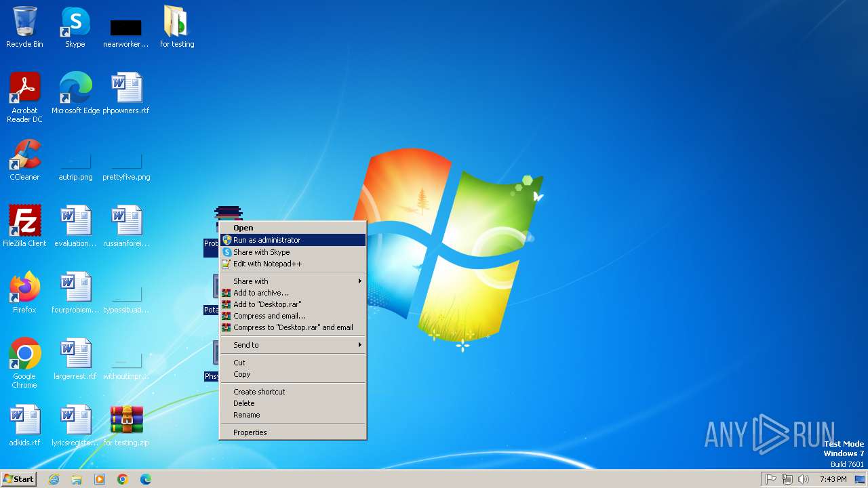Choose Run as administrator
Screen dimensions: 868x488
[293, 240]
